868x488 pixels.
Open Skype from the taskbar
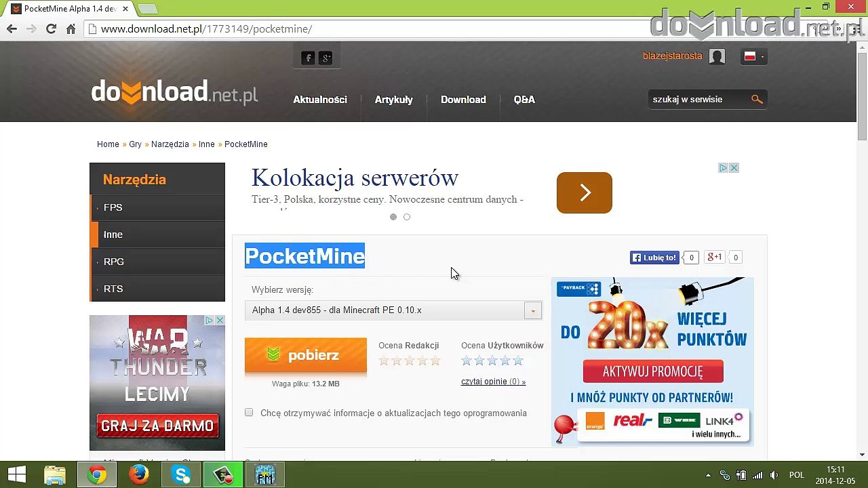182,475
